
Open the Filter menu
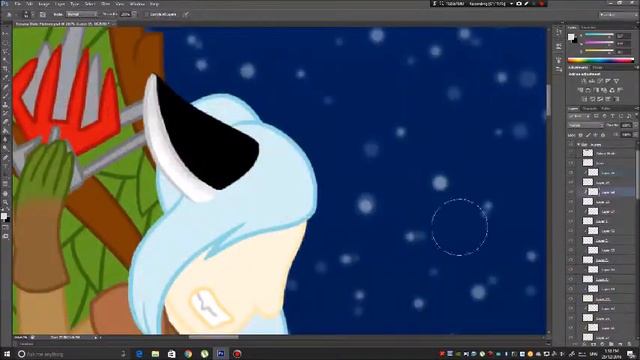(105, 4)
